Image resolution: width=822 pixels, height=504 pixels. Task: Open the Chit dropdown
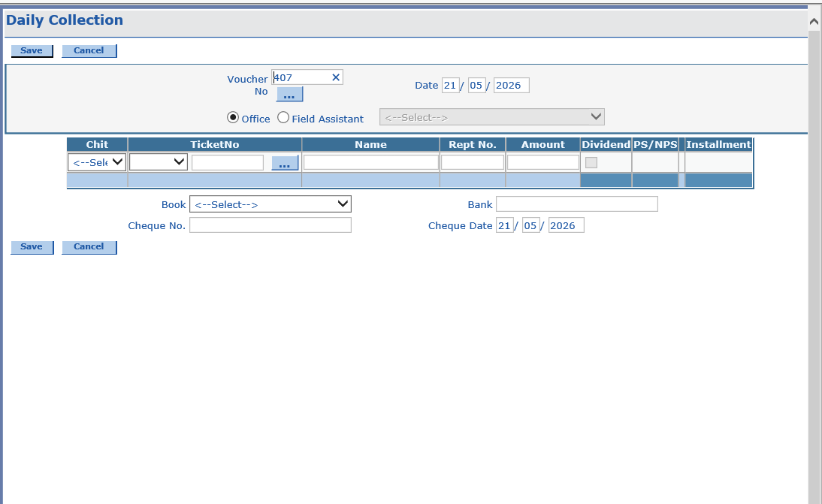(x=97, y=162)
